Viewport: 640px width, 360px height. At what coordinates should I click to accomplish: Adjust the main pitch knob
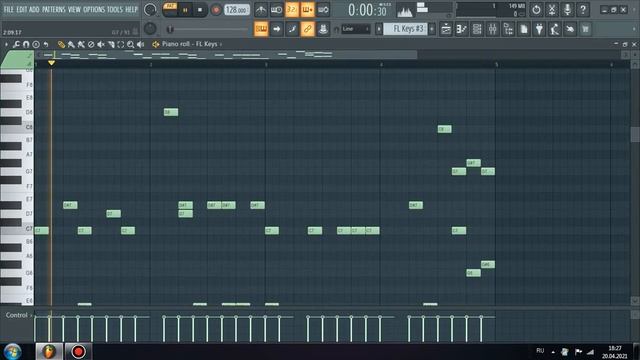point(150,29)
